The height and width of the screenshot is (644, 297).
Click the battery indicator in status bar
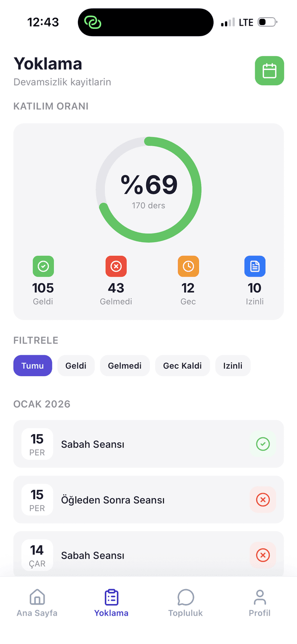point(266,22)
